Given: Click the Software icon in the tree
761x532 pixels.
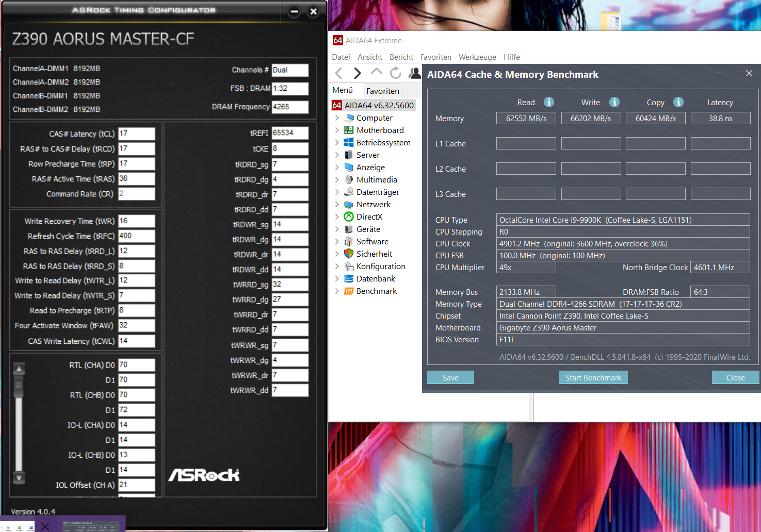Looking at the screenshot, I should 349,242.
